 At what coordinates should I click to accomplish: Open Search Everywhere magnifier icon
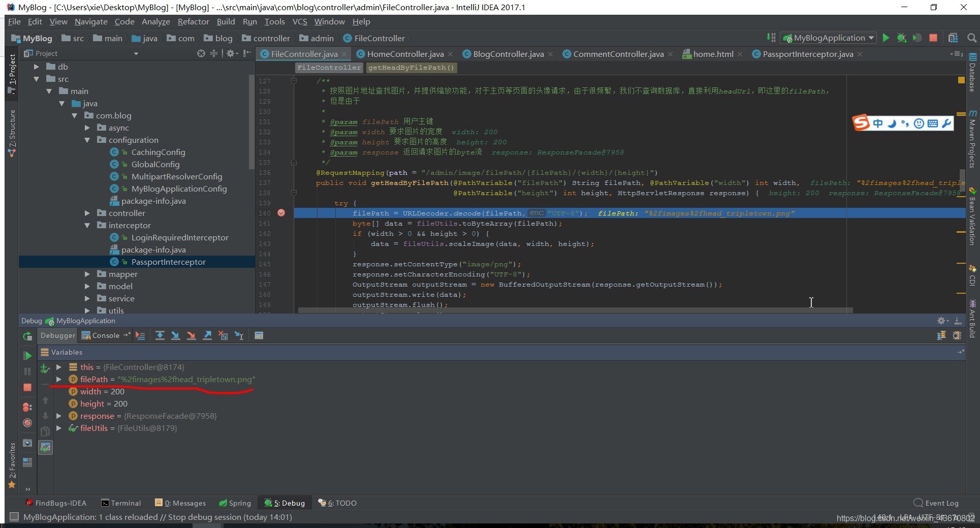pos(971,38)
